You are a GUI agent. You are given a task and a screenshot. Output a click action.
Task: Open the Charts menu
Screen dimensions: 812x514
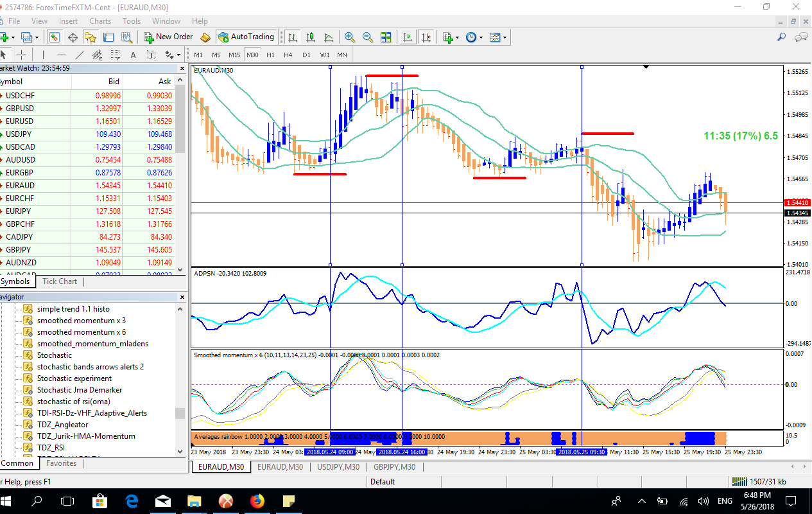99,21
